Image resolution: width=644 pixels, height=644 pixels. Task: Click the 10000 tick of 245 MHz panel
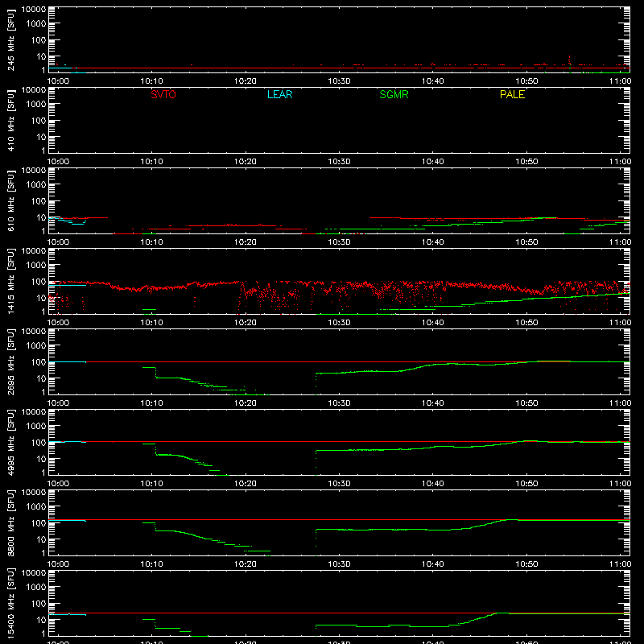pos(34,10)
